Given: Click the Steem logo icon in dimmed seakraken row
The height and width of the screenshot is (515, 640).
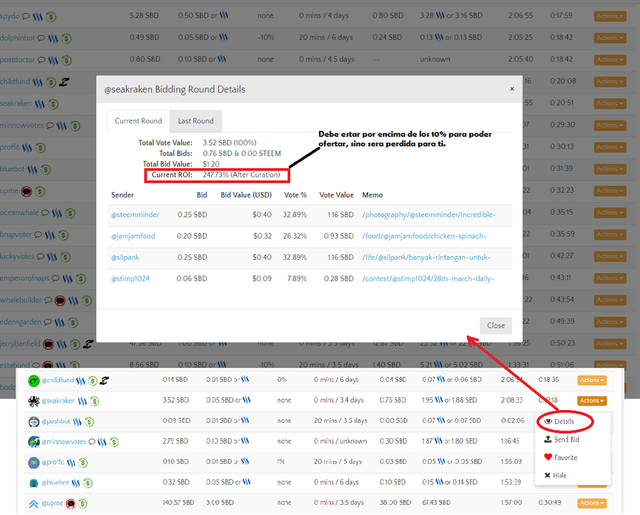Looking at the screenshot, I should click(40, 104).
